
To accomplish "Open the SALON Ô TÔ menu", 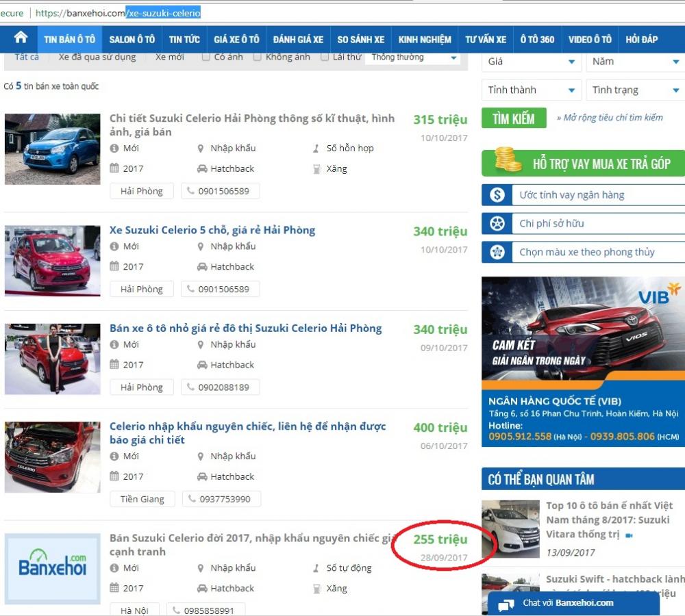I will pyautogui.click(x=132, y=39).
